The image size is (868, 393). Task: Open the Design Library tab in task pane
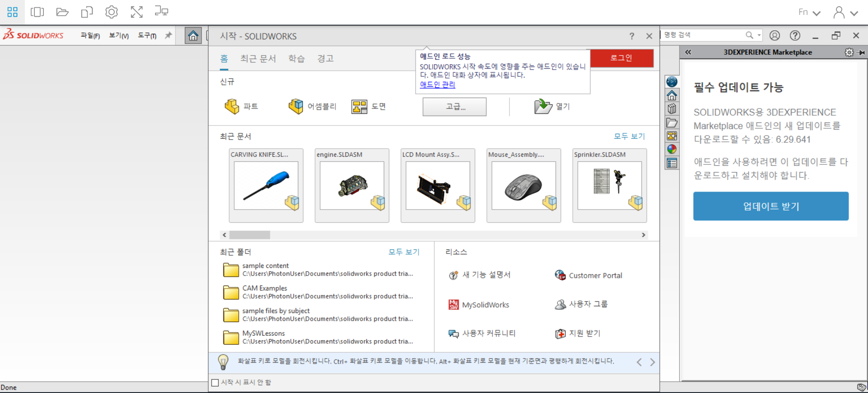[x=672, y=109]
